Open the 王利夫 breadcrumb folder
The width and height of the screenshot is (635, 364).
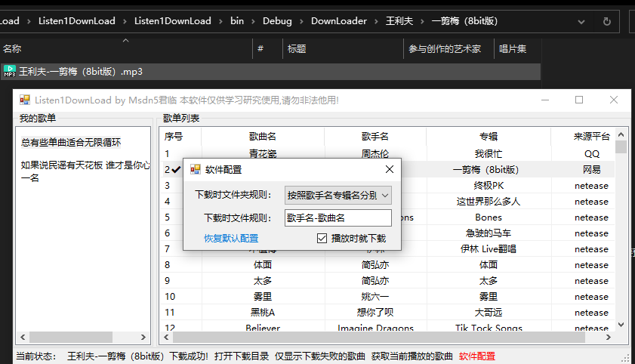[399, 21]
